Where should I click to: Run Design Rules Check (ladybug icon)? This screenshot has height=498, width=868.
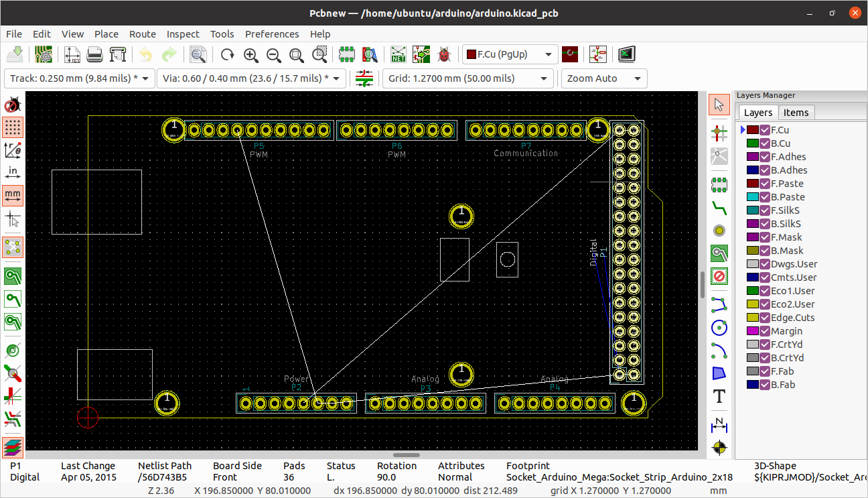(444, 54)
